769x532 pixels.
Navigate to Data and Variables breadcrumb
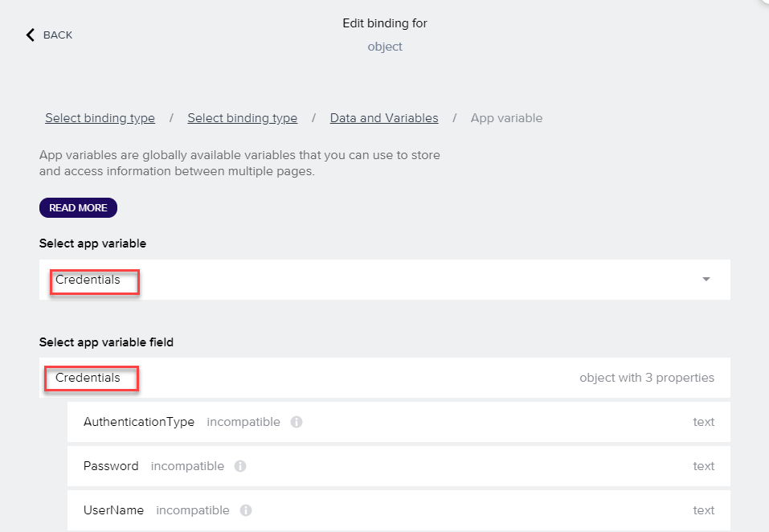tap(384, 118)
